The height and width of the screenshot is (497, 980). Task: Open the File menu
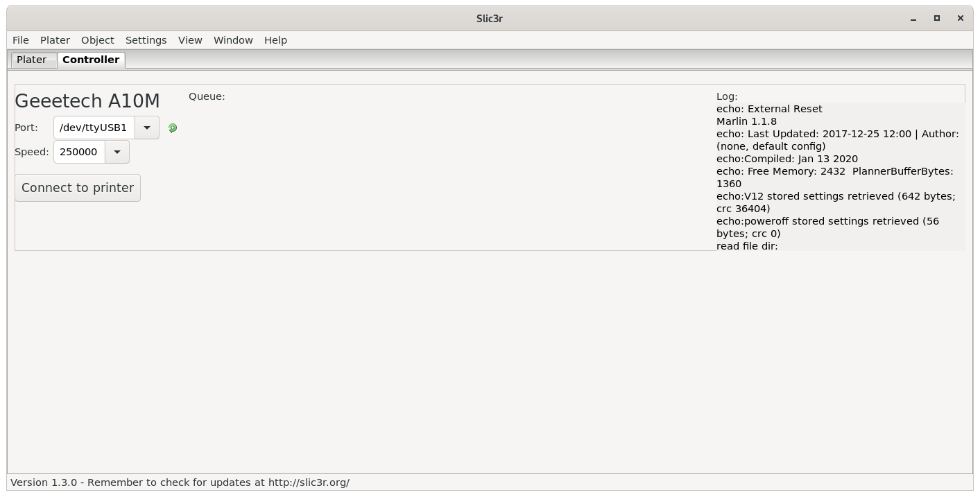click(x=21, y=40)
